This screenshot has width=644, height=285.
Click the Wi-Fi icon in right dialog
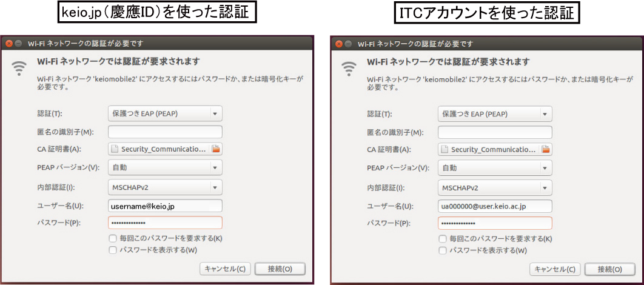349,69
